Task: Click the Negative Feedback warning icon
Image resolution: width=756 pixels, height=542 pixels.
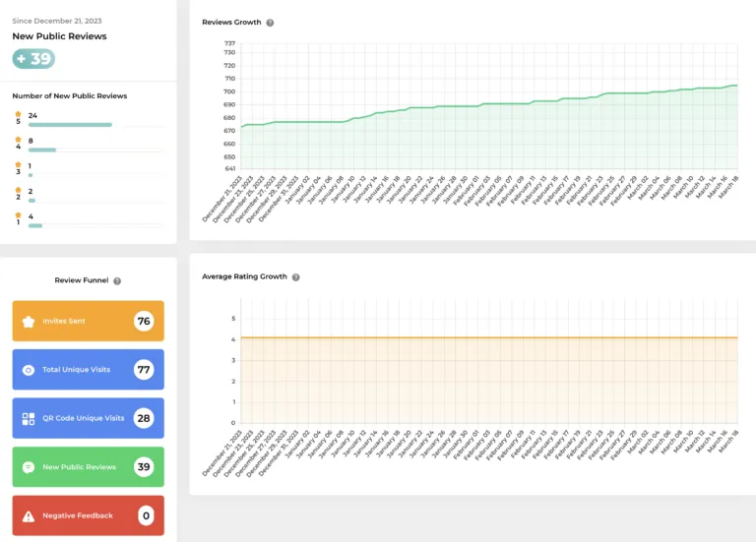Action: 29,516
